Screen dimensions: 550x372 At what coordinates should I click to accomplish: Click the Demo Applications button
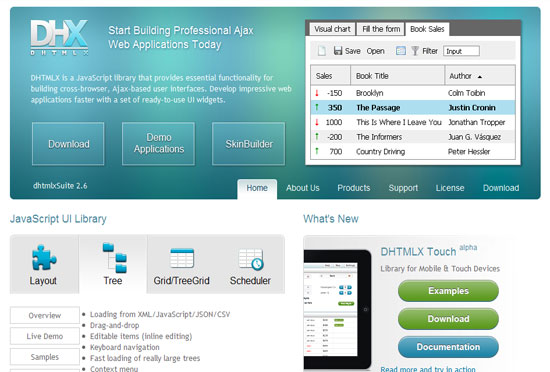pos(159,143)
